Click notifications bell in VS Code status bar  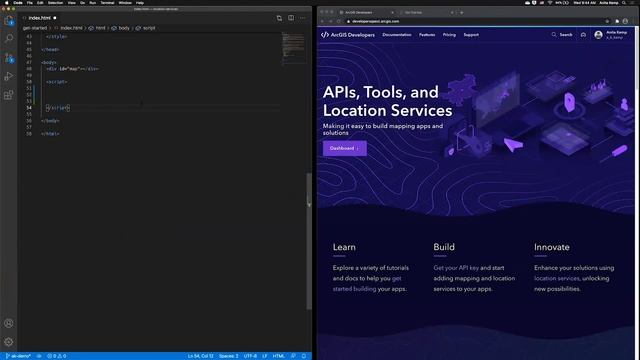[304, 356]
